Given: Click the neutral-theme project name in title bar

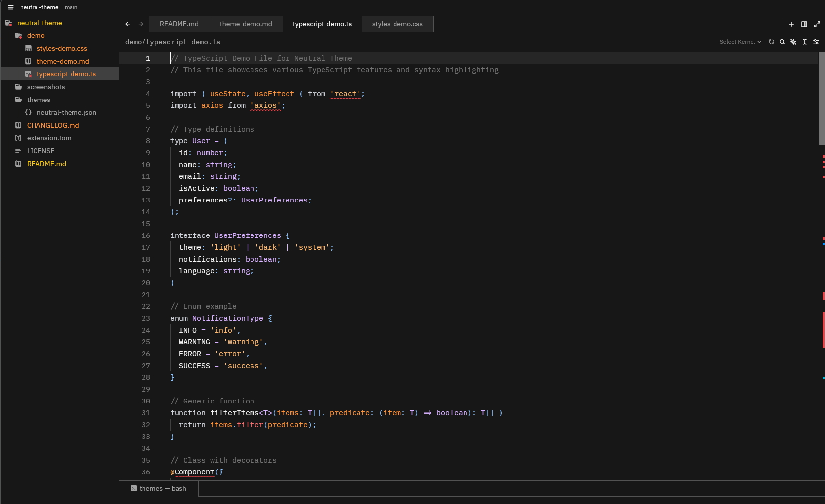Looking at the screenshot, I should point(39,7).
